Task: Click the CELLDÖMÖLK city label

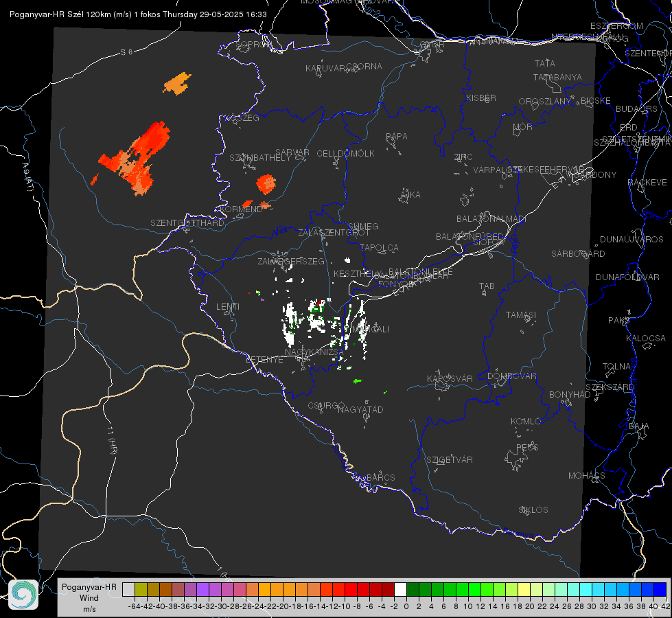Action: coord(346,154)
